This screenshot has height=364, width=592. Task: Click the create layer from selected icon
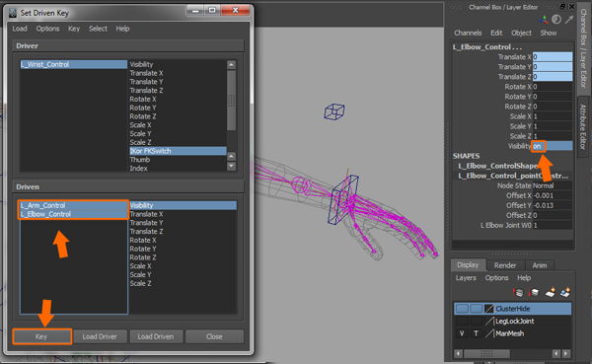point(565,292)
